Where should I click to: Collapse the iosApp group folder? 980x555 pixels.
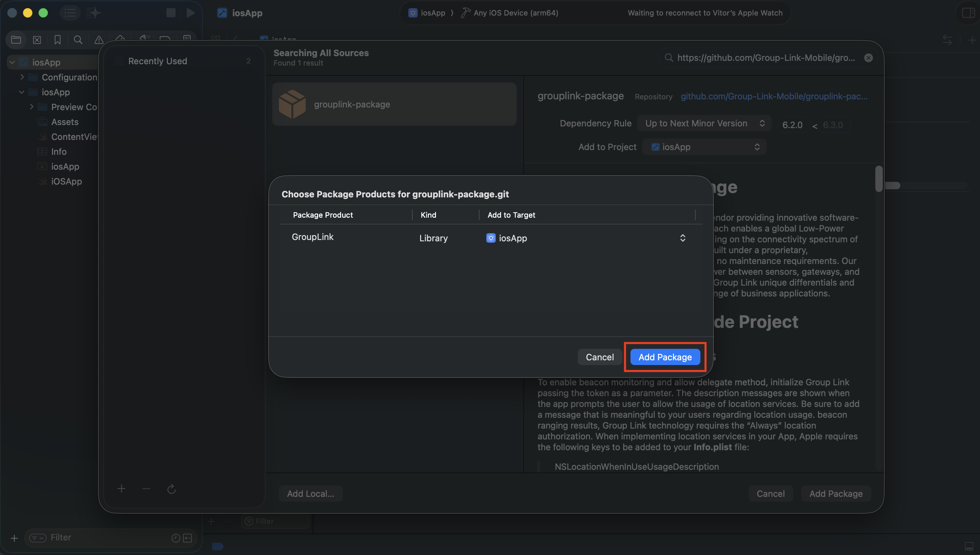[22, 92]
